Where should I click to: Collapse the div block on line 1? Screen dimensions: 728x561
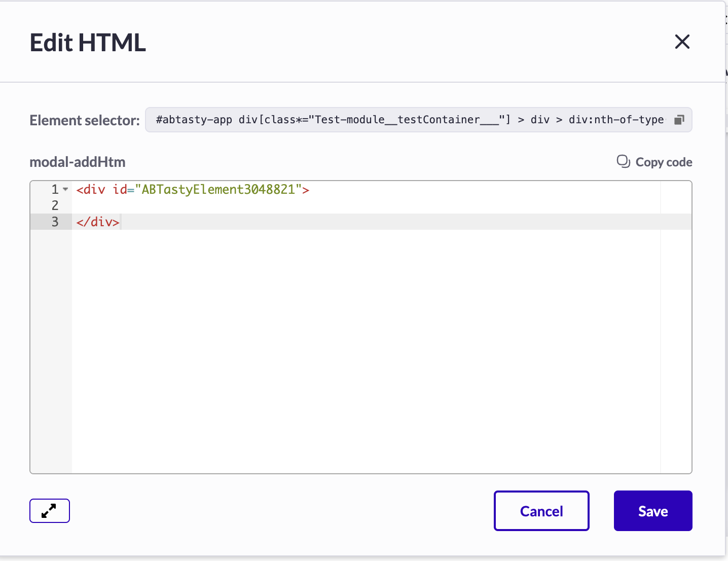65,189
